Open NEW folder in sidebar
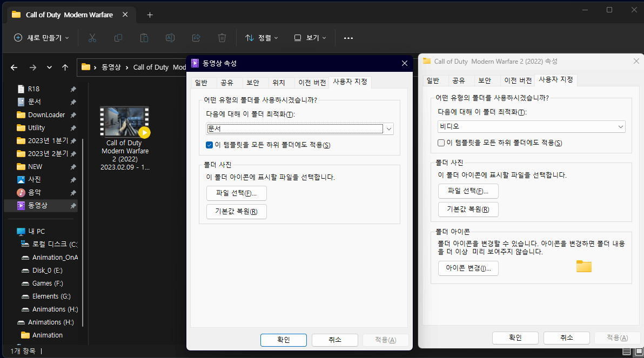The width and height of the screenshot is (644, 358). coord(35,167)
